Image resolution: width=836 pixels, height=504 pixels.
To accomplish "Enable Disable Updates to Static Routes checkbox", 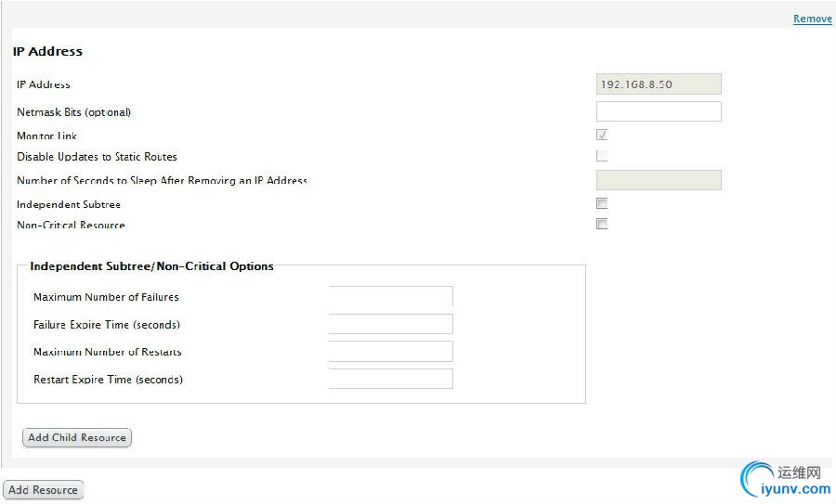I will pyautogui.click(x=602, y=156).
